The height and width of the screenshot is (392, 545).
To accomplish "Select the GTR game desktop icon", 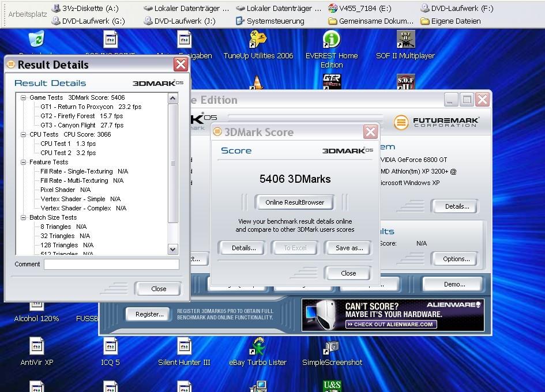I will (332, 82).
